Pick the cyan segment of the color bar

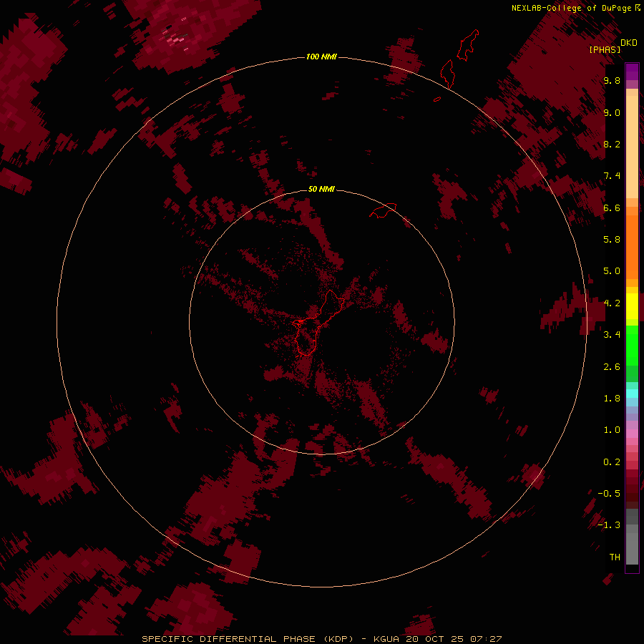pos(632,394)
